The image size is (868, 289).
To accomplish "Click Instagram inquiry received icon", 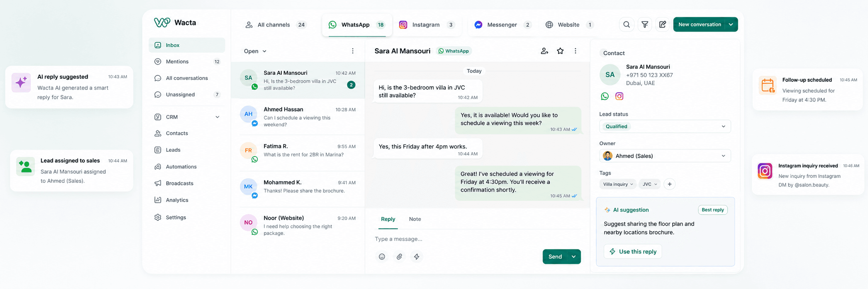I will pos(765,171).
